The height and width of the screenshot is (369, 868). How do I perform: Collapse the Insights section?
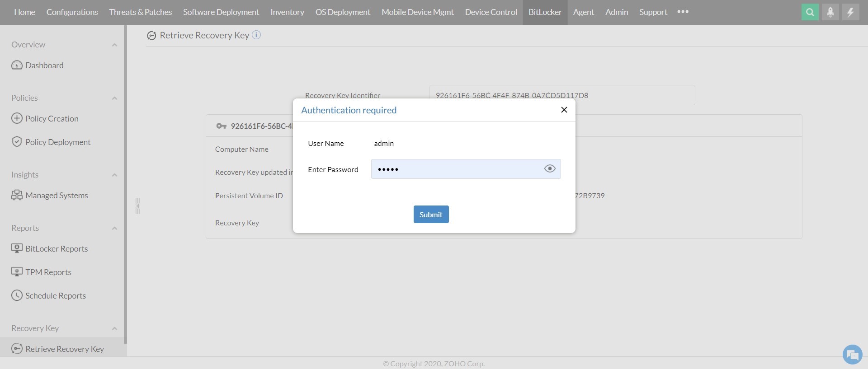pos(114,175)
